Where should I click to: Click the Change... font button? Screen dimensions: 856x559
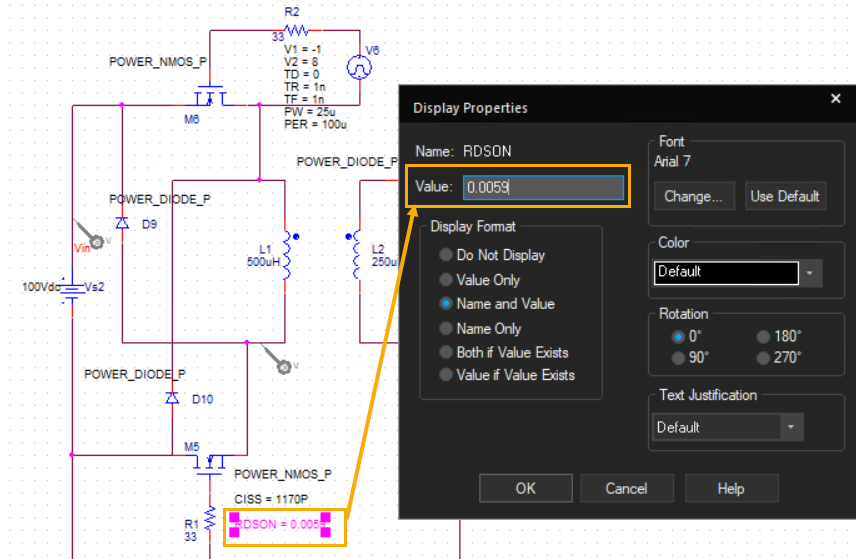pyautogui.click(x=694, y=197)
